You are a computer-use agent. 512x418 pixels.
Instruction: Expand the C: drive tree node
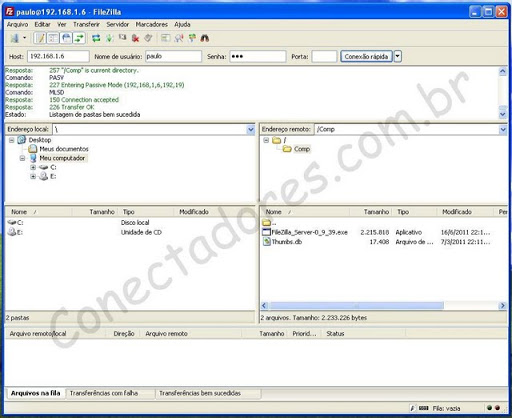(33, 167)
